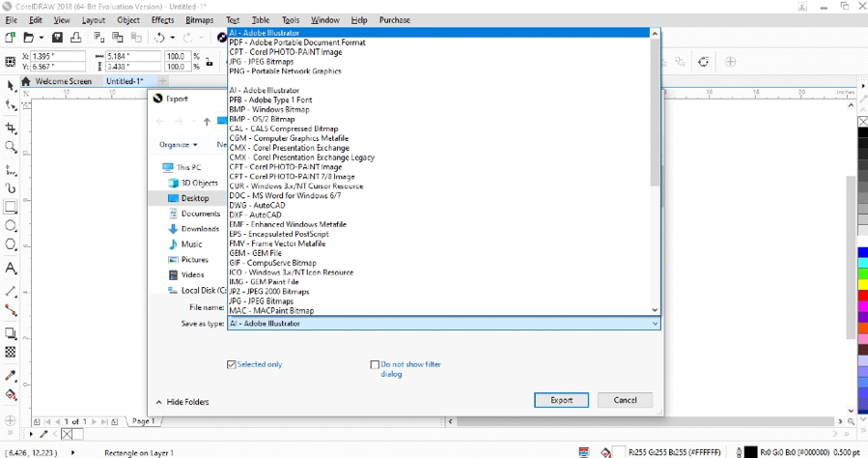Switch to the Welcome Screen tab
This screenshot has height=458, width=868.
tap(63, 81)
